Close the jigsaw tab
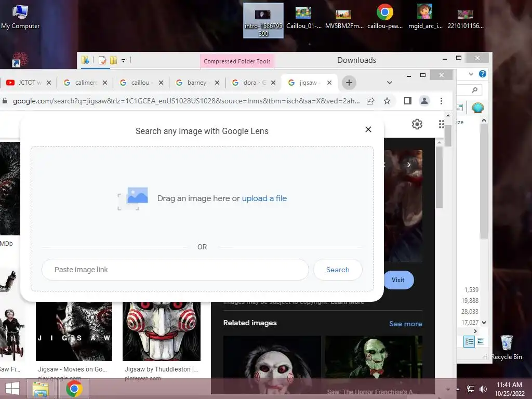 click(x=329, y=83)
